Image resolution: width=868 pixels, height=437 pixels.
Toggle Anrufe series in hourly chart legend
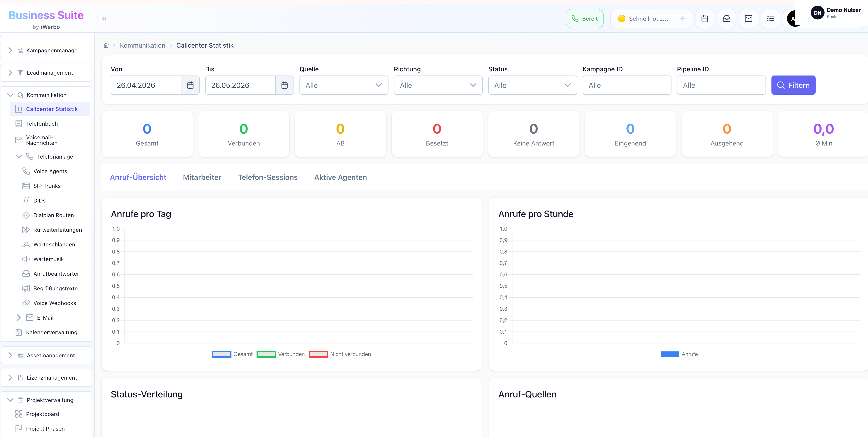point(679,354)
